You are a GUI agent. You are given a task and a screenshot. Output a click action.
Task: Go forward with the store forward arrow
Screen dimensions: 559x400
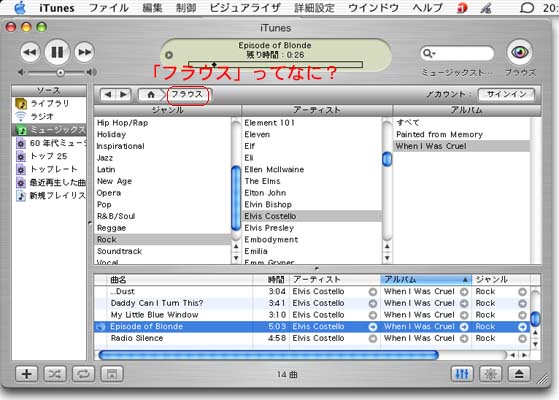click(x=123, y=94)
